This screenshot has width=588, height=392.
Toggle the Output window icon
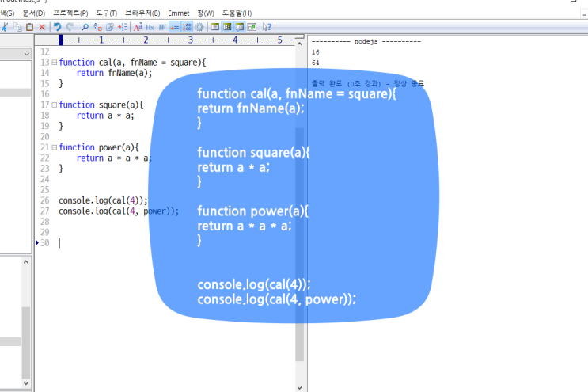pyautogui.click(x=240, y=27)
